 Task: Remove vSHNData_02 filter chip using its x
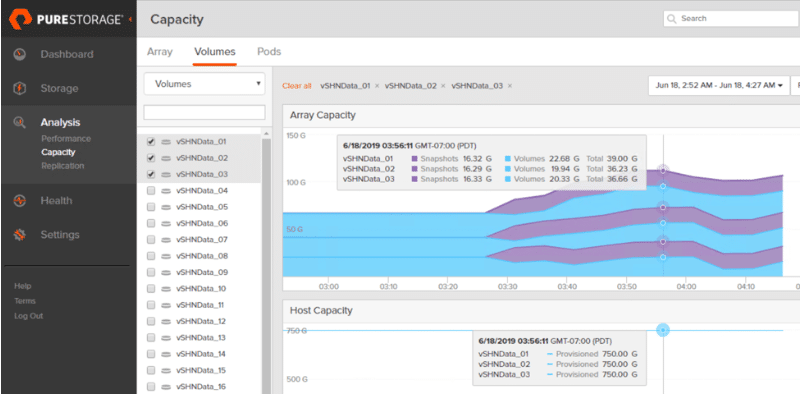pos(443,86)
